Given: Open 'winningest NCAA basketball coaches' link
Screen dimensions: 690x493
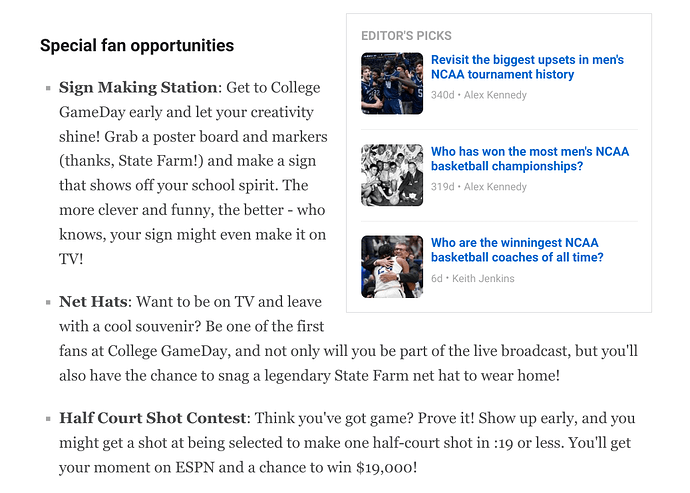Looking at the screenshot, I should [517, 250].
